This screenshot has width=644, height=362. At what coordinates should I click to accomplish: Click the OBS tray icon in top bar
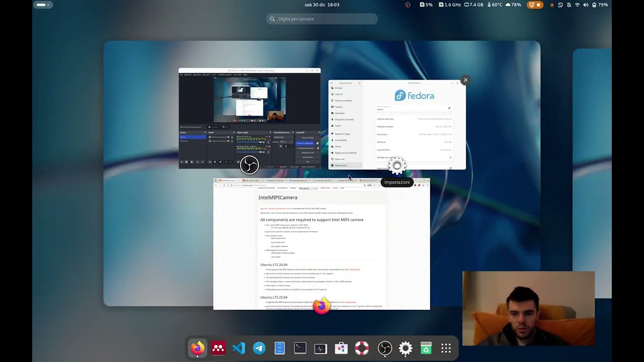[x=408, y=5]
